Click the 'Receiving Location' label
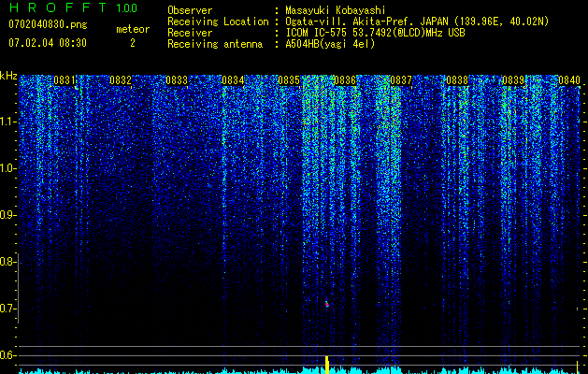Screen dimensions: 588x374 click(x=218, y=22)
